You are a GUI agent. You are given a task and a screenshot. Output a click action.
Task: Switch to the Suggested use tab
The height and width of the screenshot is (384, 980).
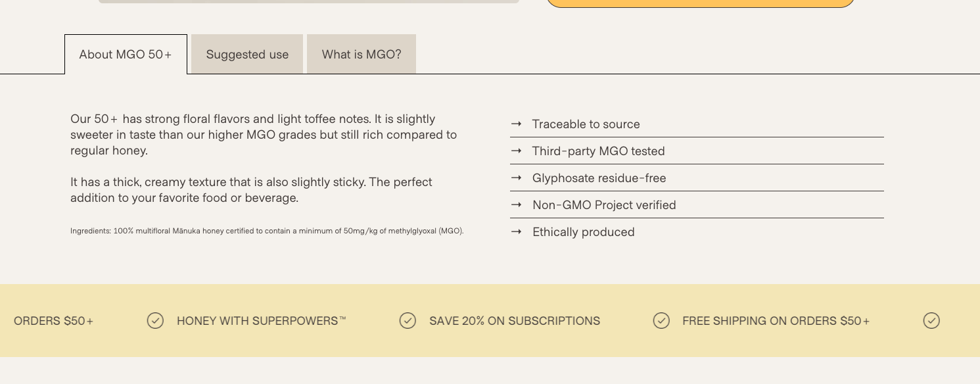click(246, 54)
